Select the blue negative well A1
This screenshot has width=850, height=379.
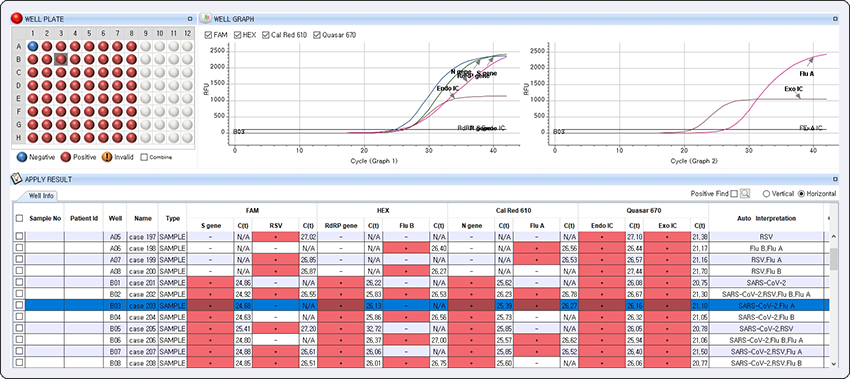33,46
